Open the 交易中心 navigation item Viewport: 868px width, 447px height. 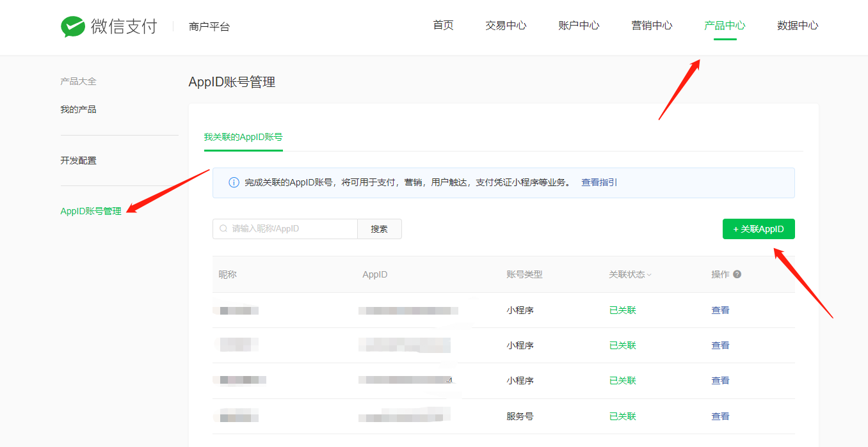[x=506, y=26]
